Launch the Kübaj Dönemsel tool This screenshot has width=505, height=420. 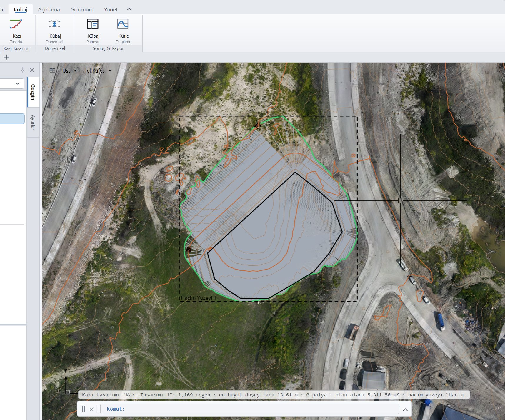[55, 31]
